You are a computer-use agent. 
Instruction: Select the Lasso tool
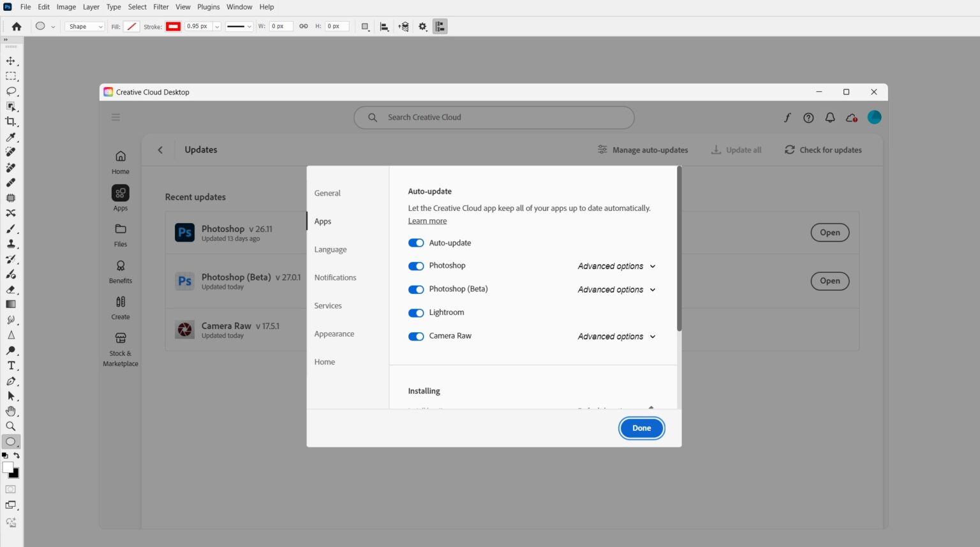[11, 91]
